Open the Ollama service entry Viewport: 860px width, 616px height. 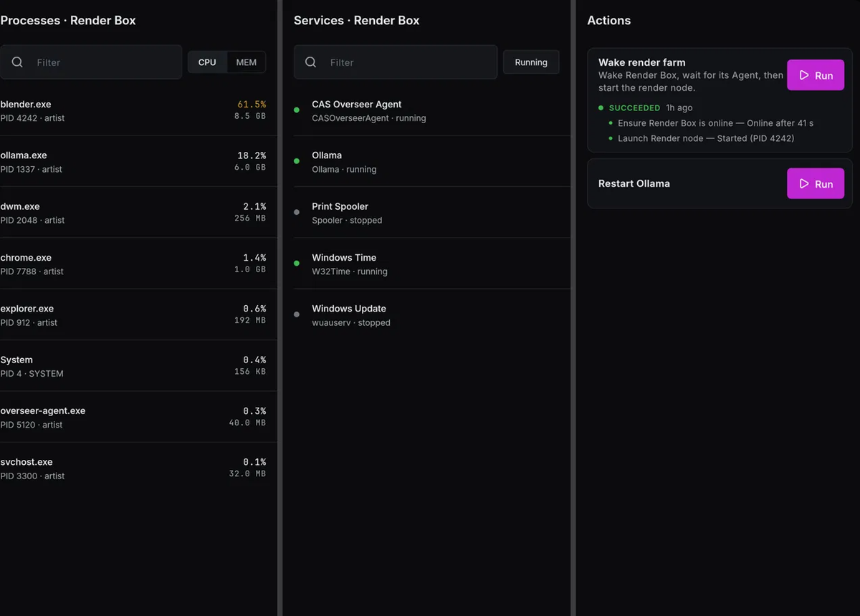pyautogui.click(x=432, y=161)
